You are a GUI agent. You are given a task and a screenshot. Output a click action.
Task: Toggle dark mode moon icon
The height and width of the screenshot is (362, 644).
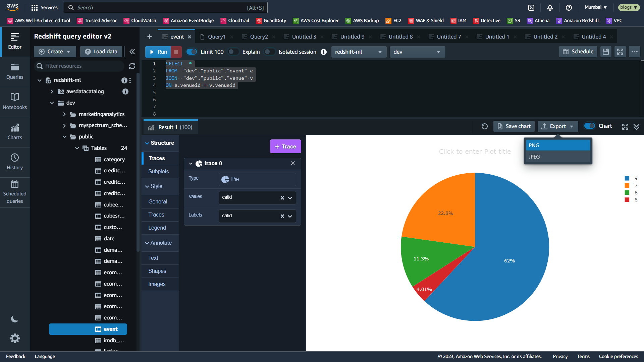15,319
